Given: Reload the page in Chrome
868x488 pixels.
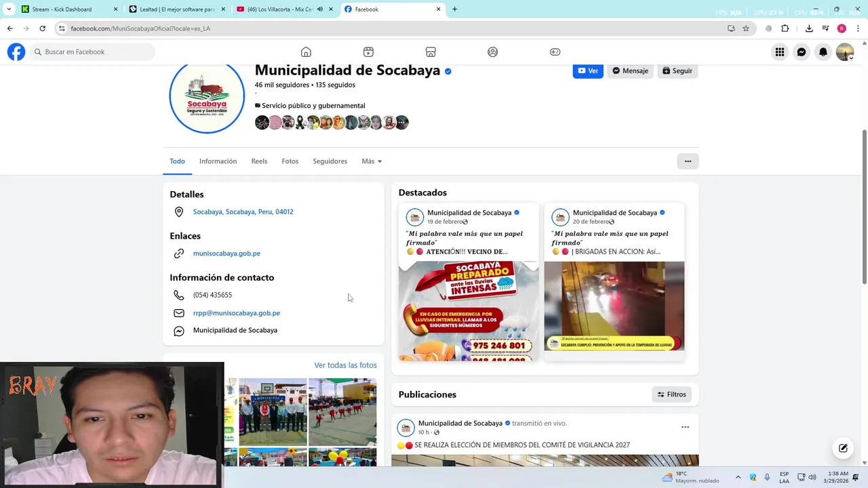Looking at the screenshot, I should (x=42, y=28).
